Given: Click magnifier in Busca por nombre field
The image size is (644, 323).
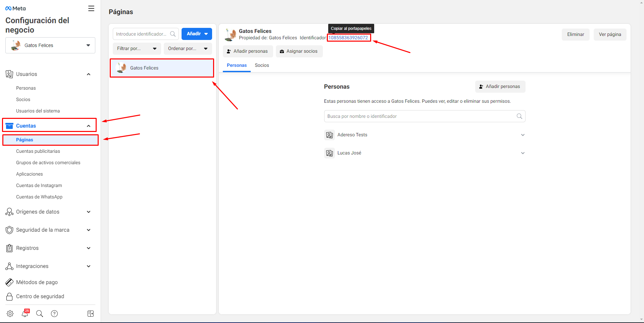Looking at the screenshot, I should point(519,116).
